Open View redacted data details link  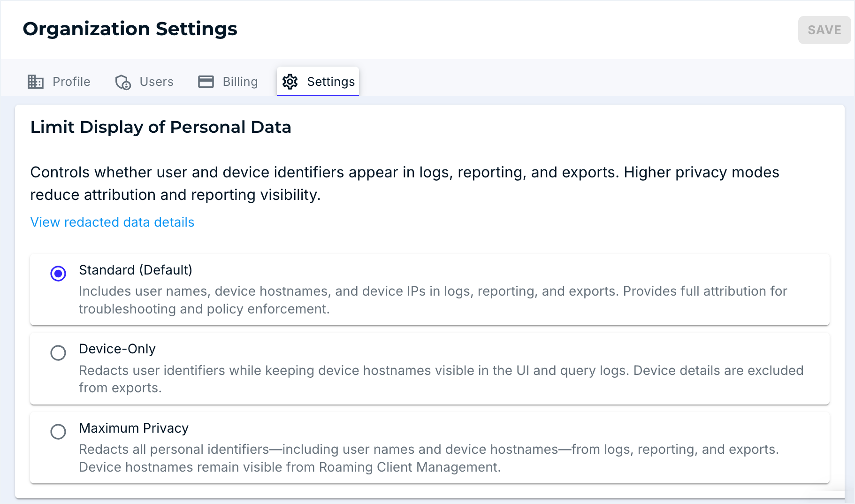pyautogui.click(x=112, y=222)
